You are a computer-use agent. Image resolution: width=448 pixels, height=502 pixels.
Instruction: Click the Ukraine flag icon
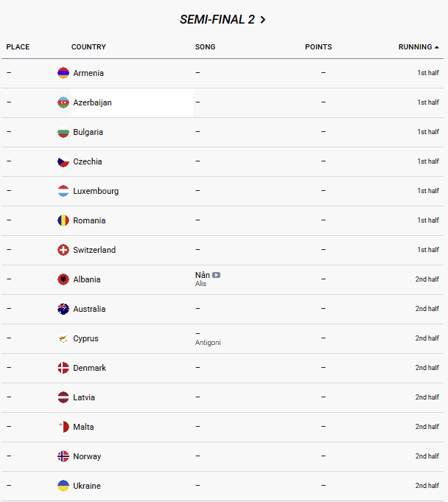point(63,486)
